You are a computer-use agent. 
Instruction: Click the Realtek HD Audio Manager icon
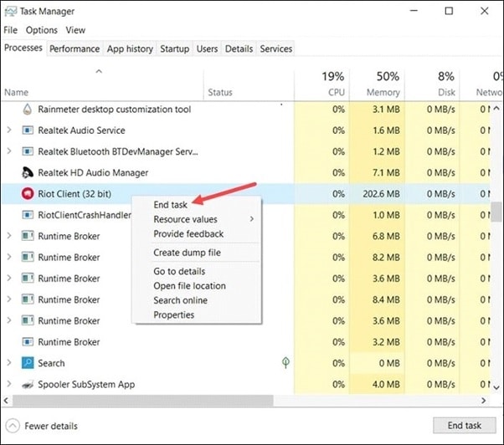tap(27, 172)
